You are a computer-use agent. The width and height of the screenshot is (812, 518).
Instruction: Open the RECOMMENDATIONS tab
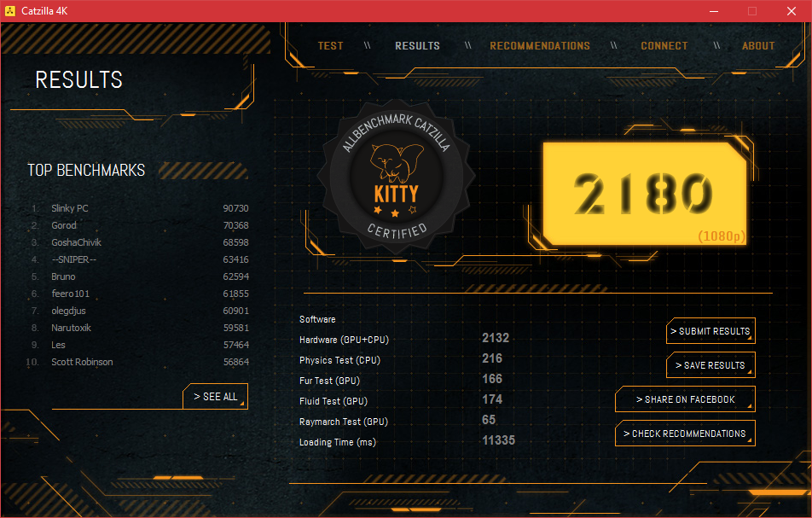[x=540, y=45]
